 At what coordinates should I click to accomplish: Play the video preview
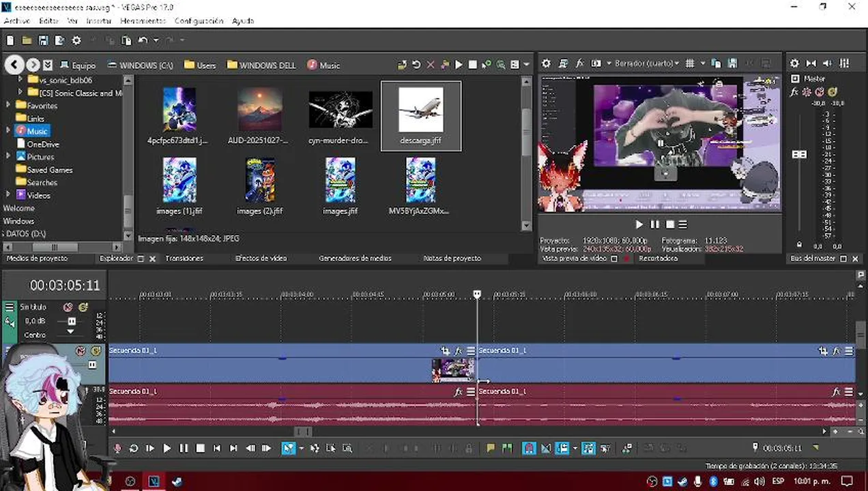click(639, 224)
